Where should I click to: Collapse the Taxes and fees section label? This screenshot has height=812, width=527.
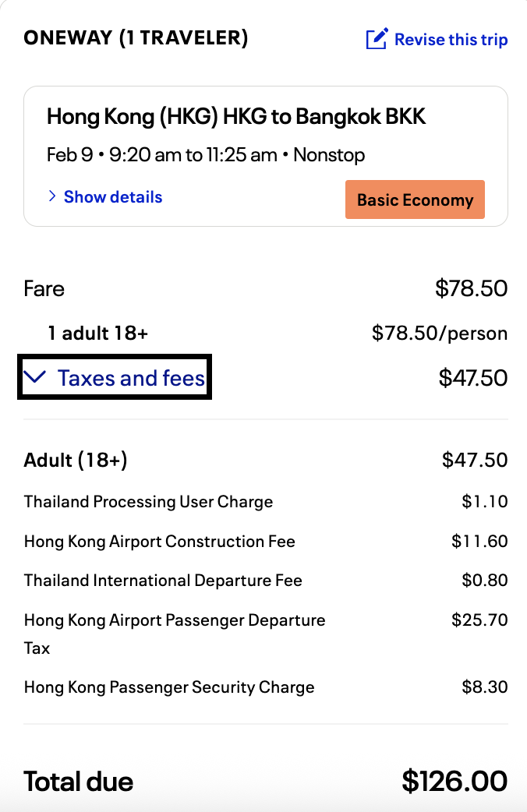tap(131, 379)
